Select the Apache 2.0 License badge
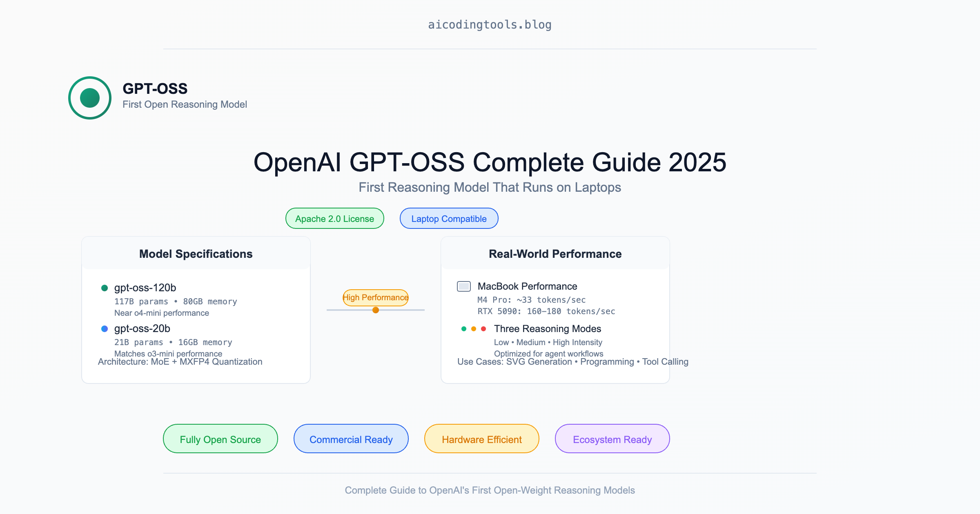This screenshot has width=980, height=514. (x=335, y=218)
